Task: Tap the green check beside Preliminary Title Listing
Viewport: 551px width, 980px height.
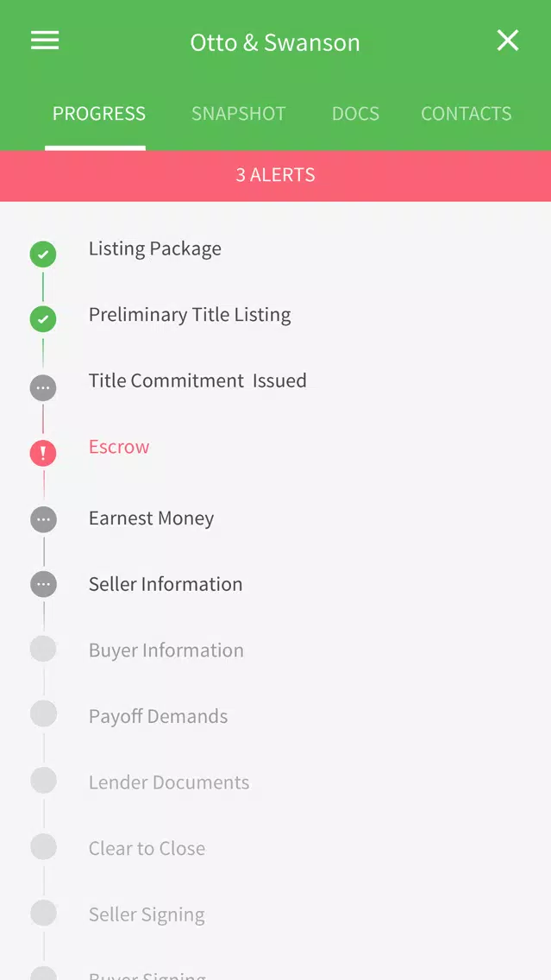Action: tap(43, 319)
